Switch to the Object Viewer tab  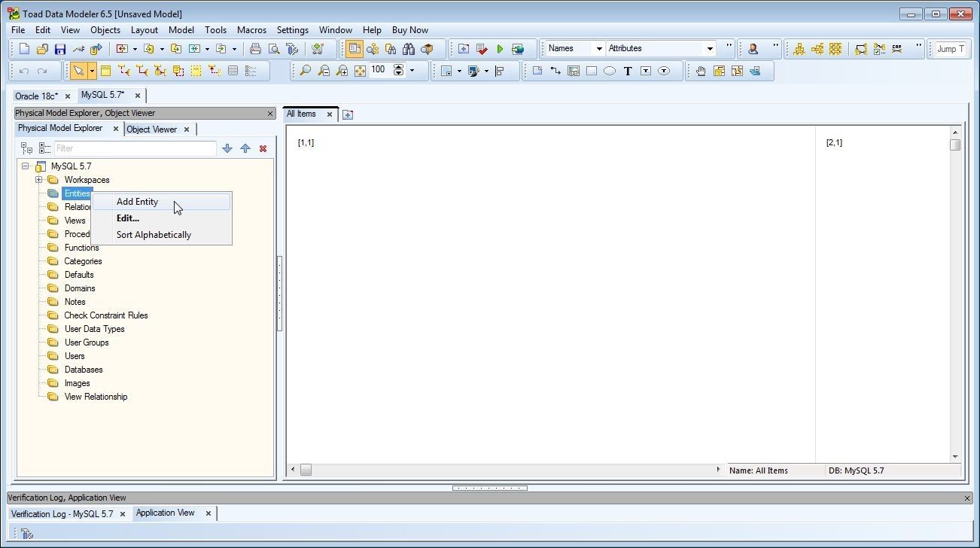(151, 129)
